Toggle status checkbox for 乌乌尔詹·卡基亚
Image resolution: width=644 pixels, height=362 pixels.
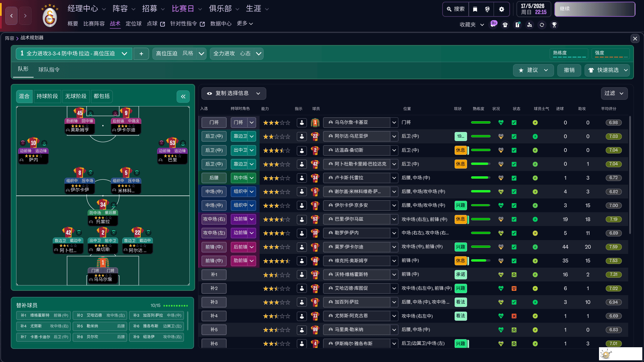pyautogui.click(x=514, y=123)
